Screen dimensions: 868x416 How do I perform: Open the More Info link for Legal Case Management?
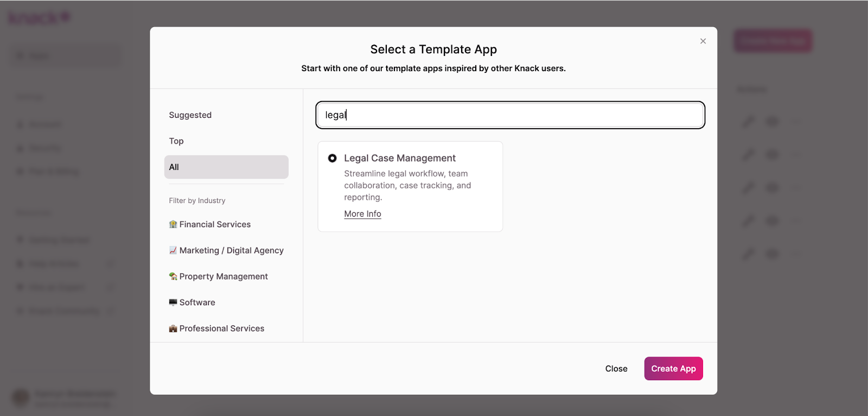point(362,214)
